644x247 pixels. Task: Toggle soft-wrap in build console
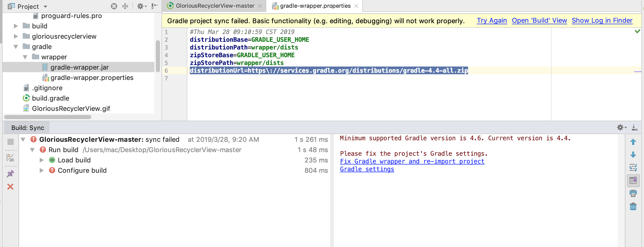(633, 168)
